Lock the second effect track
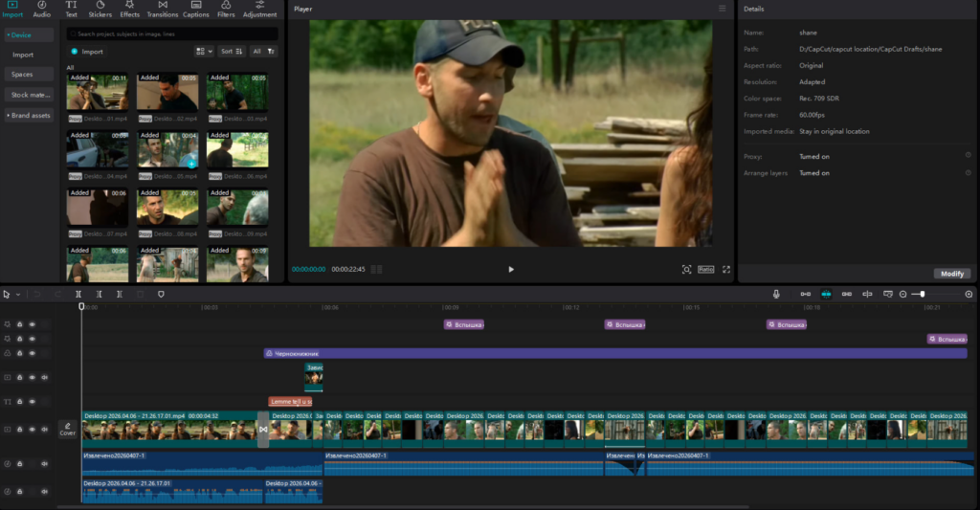The width and height of the screenshot is (980, 510). tap(19, 339)
